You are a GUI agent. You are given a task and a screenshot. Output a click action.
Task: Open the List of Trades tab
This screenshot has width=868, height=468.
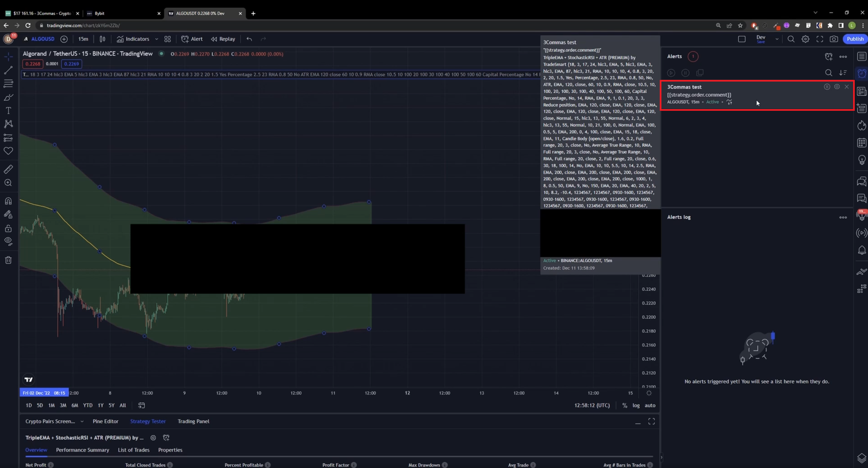pyautogui.click(x=134, y=450)
